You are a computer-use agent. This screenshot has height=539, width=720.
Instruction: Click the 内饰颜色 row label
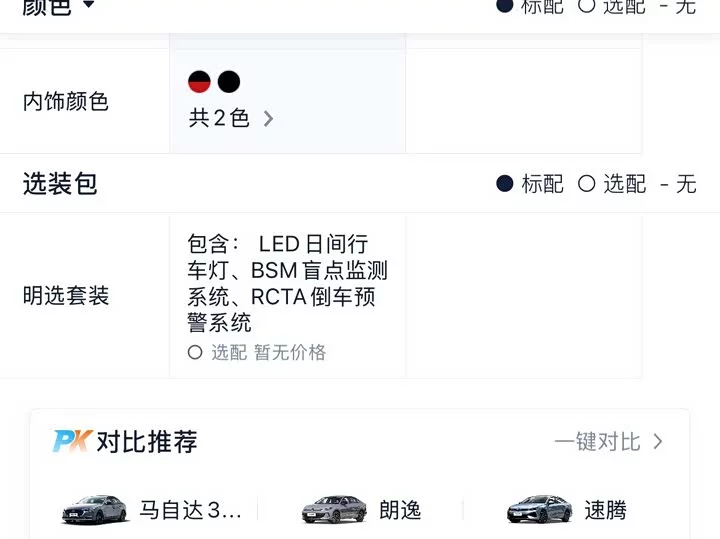(x=66, y=101)
